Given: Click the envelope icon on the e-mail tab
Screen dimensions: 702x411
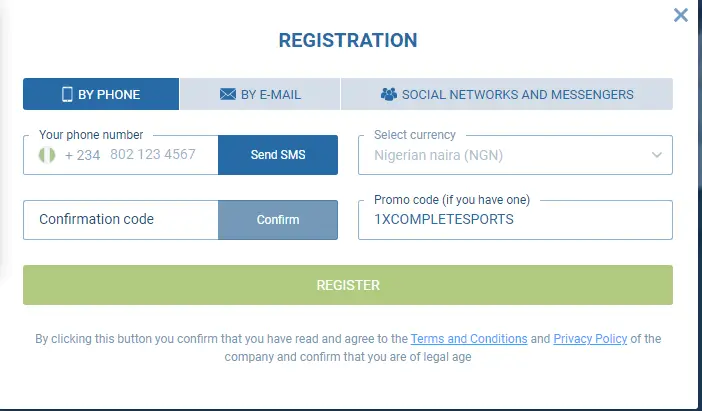Looking at the screenshot, I should coord(227,95).
